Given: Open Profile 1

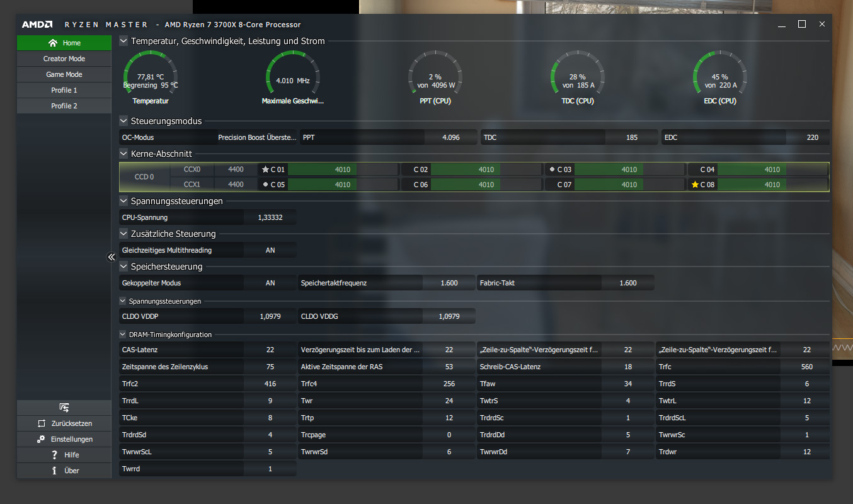Looking at the screenshot, I should click(x=64, y=90).
